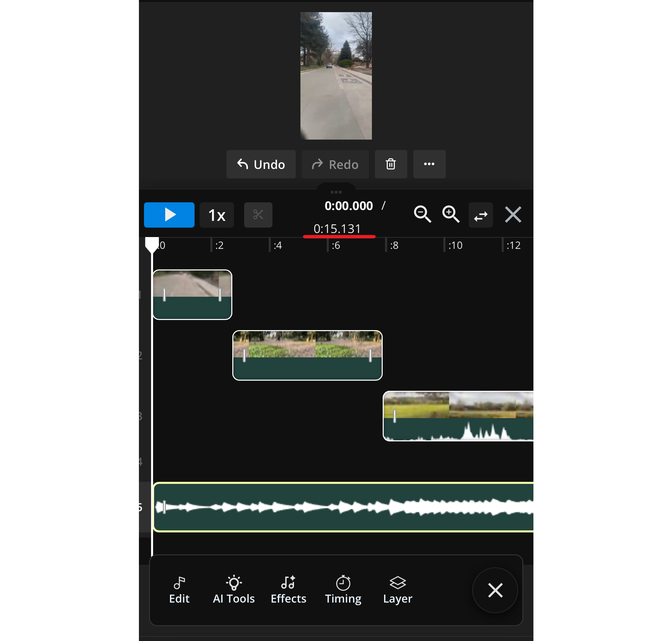Select the road video clip on track 1

(192, 295)
